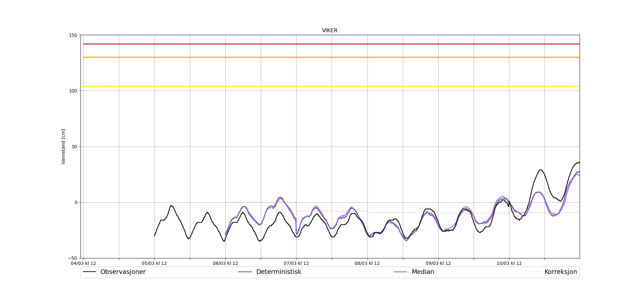Click the VIKER chart title

[330, 31]
